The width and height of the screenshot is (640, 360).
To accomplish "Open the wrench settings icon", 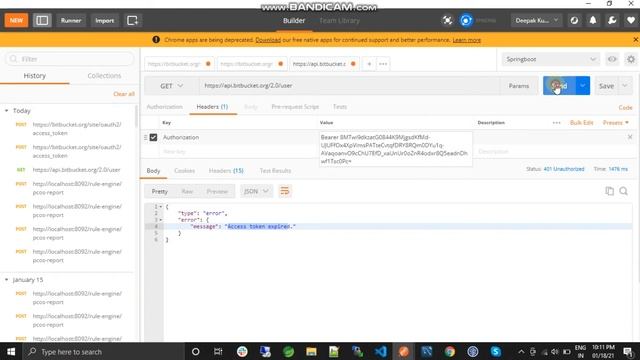I will [x=612, y=20].
